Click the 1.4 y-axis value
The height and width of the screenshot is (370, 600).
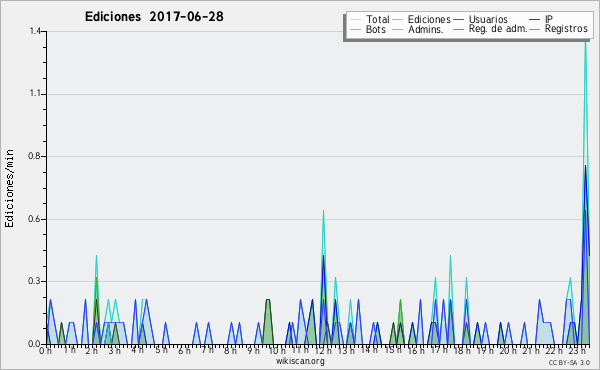pyautogui.click(x=35, y=31)
